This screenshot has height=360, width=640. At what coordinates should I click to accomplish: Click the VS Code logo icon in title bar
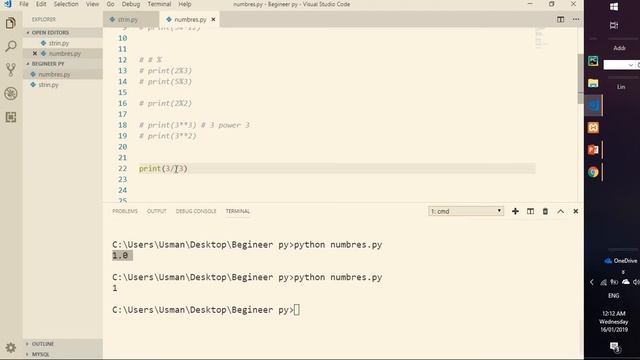7,4
